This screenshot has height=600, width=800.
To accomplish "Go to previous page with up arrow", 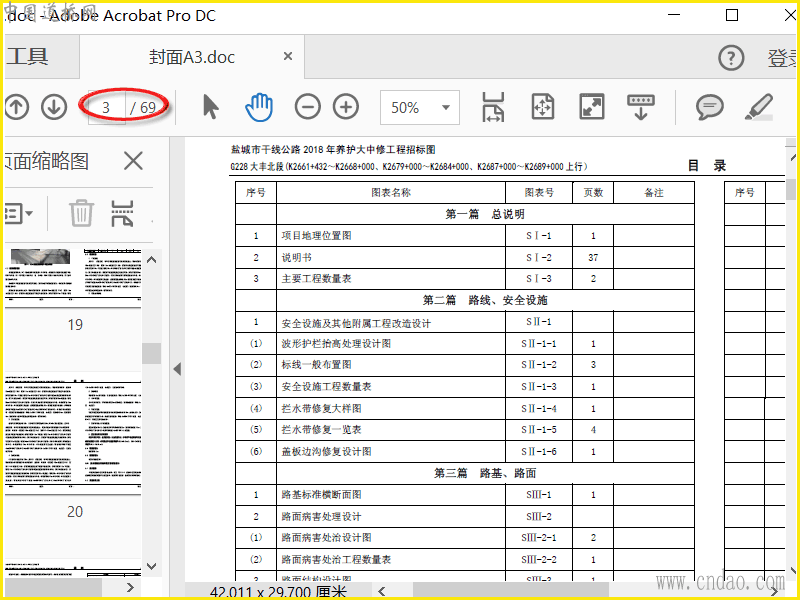I will [x=16, y=107].
